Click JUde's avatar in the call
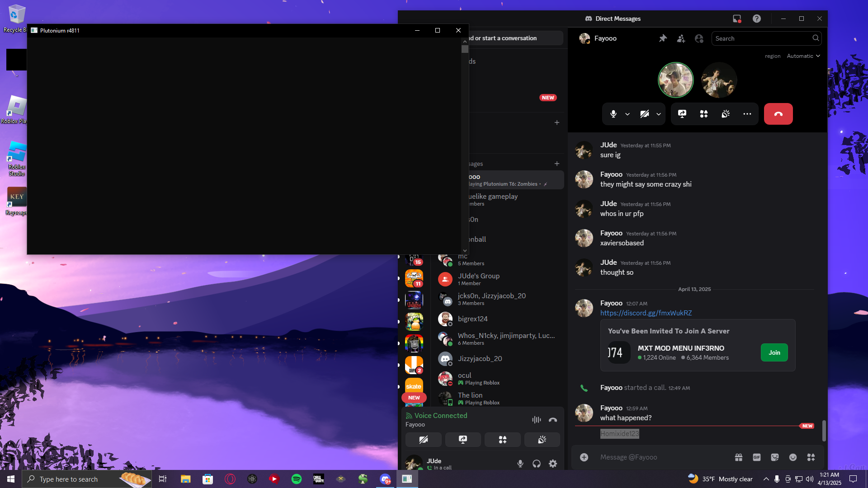 pyautogui.click(x=719, y=80)
